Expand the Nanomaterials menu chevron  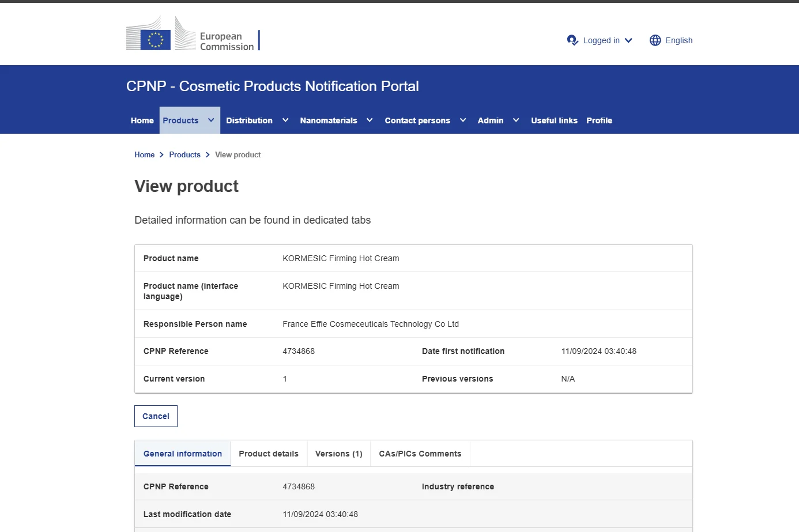click(x=370, y=120)
